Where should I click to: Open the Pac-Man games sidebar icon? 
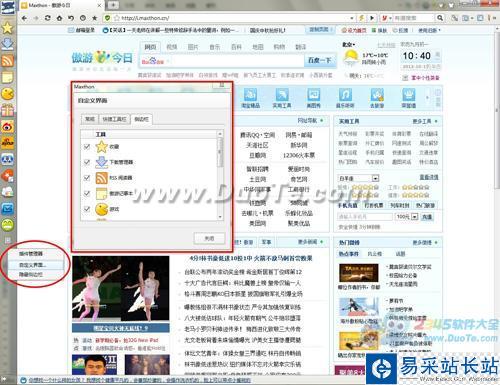pyautogui.click(x=7, y=94)
